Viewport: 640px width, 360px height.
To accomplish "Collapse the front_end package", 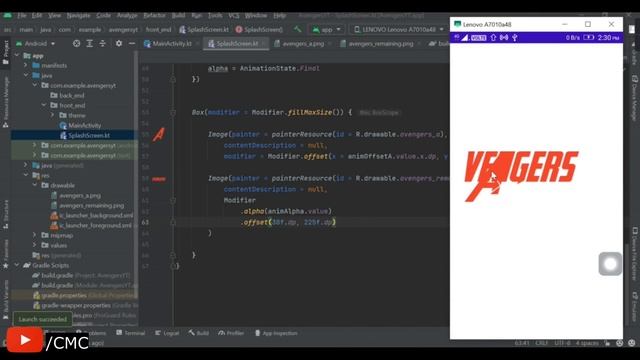I will [x=44, y=105].
